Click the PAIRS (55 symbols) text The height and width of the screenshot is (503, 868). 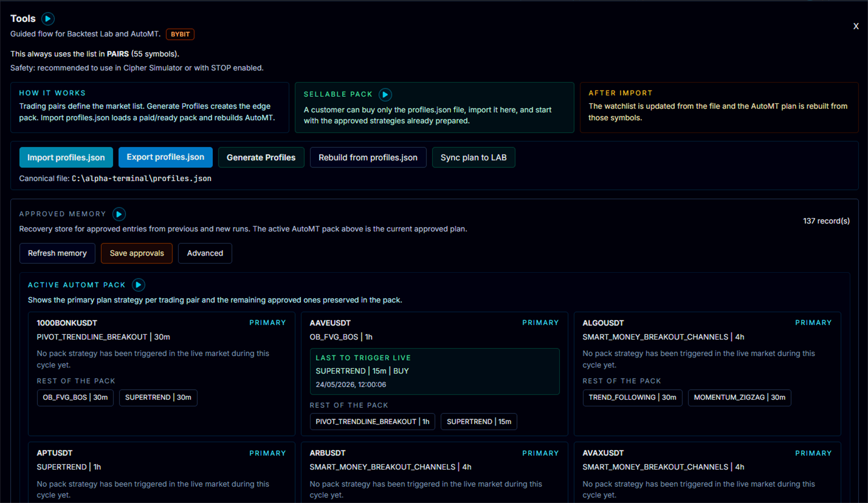142,54
